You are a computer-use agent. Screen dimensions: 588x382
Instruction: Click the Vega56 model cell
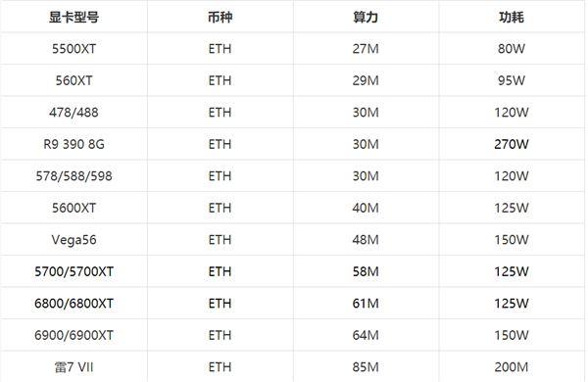click(x=73, y=240)
